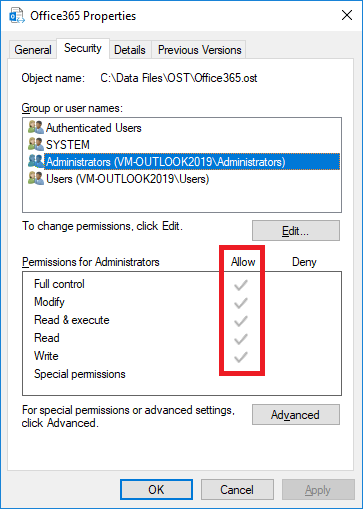This screenshot has width=363, height=509.
Task: Switch to the General tab
Action: (x=33, y=50)
